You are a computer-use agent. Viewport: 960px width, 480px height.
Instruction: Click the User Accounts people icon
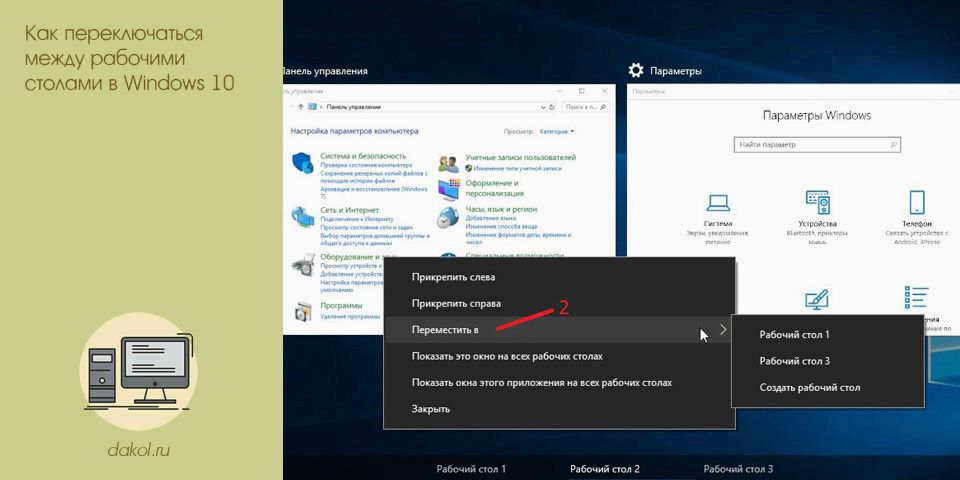[x=449, y=164]
